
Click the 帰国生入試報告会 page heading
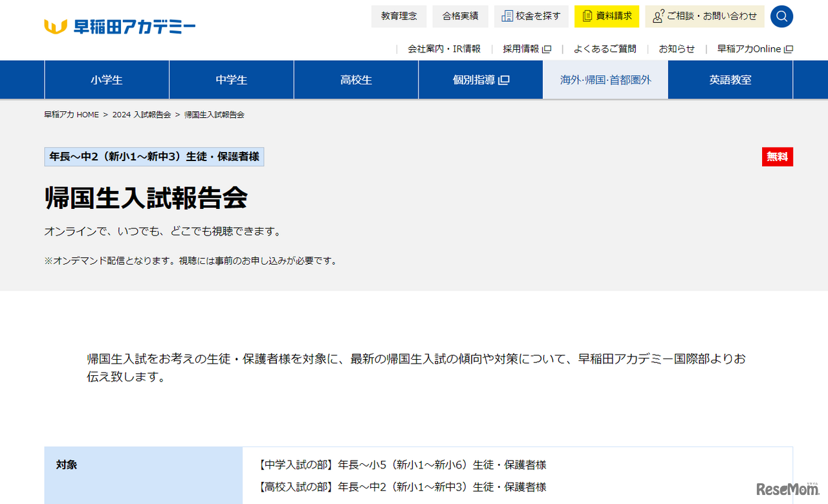coord(146,198)
